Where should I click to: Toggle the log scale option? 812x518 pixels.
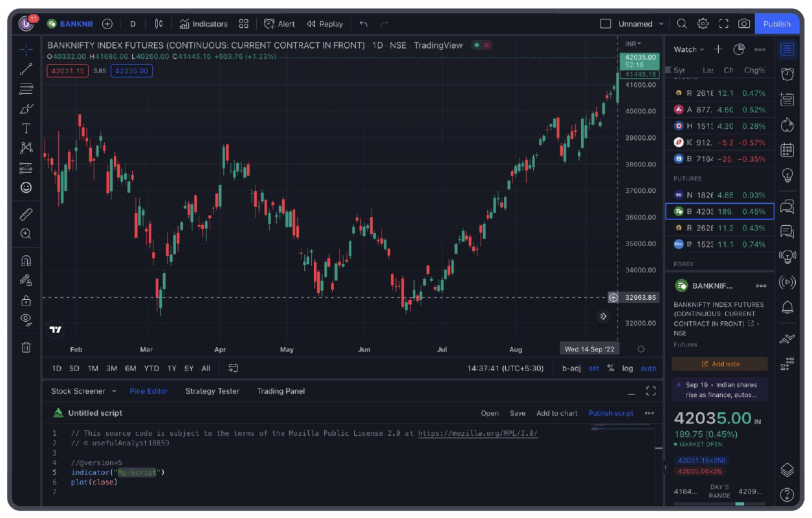[x=627, y=368]
